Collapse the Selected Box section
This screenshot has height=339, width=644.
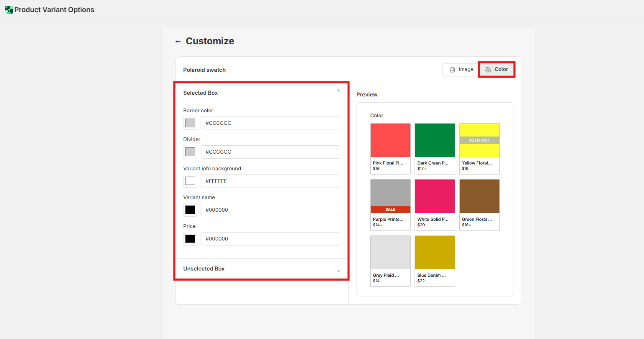coord(338,91)
